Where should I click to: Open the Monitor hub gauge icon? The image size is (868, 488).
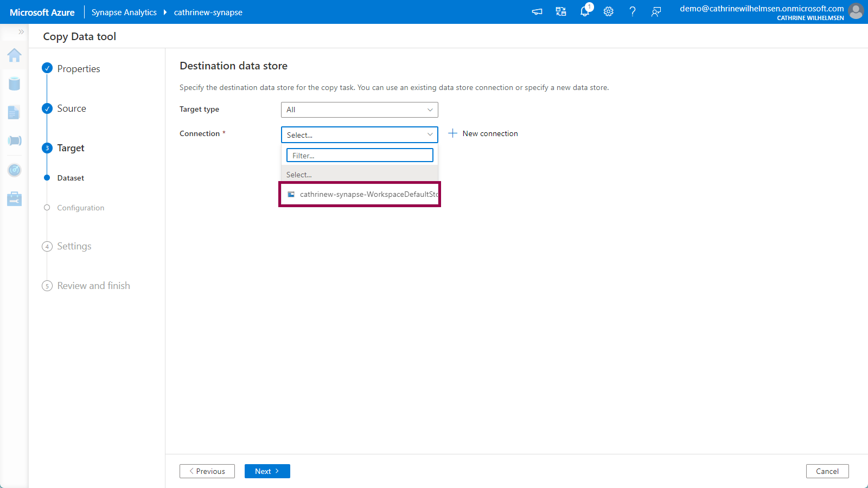15,170
